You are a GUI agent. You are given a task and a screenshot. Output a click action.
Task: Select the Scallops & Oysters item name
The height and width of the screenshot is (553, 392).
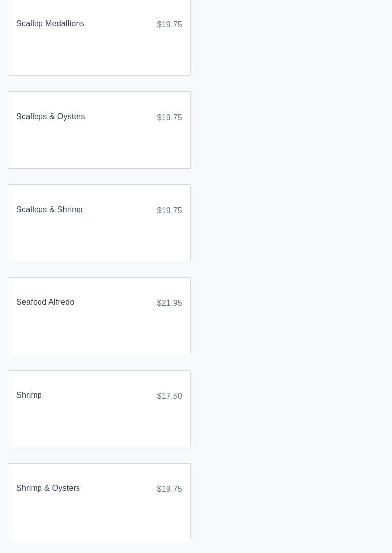point(50,117)
